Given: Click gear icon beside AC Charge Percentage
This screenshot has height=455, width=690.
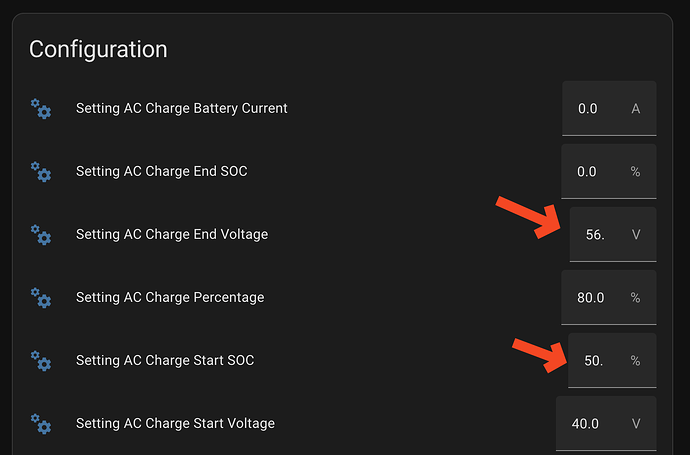Looking at the screenshot, I should (x=41, y=297).
